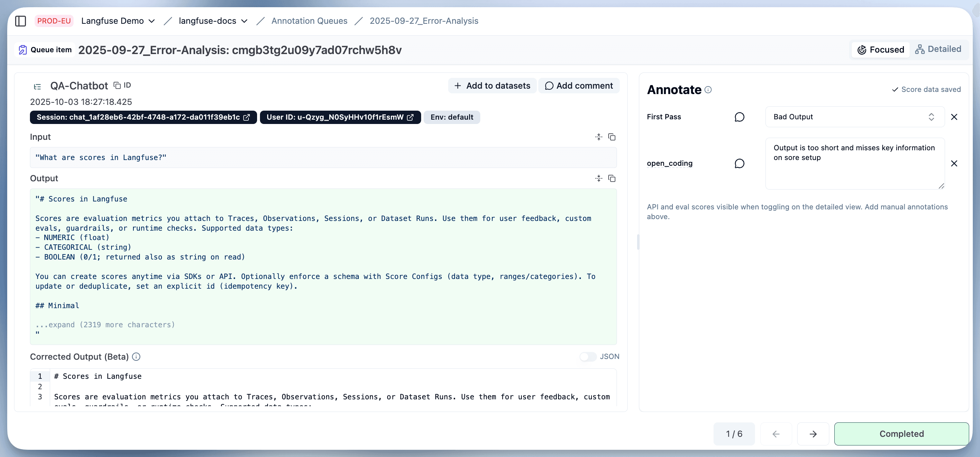Open the comment for First Pass score

tap(739, 117)
